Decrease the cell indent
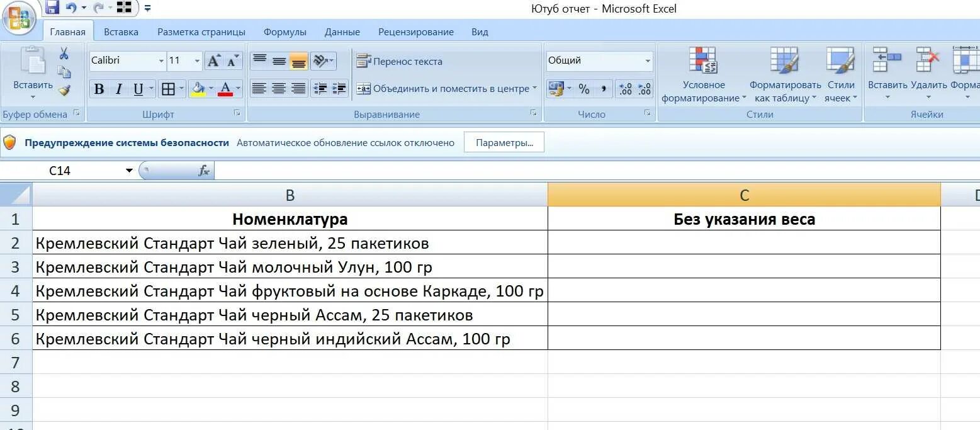 pos(320,89)
